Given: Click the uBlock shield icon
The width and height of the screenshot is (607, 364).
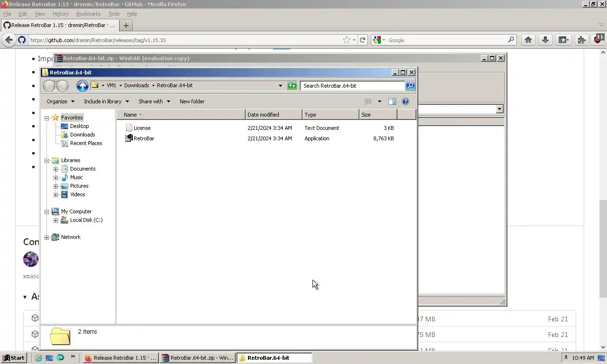Looking at the screenshot, I should tap(599, 39).
